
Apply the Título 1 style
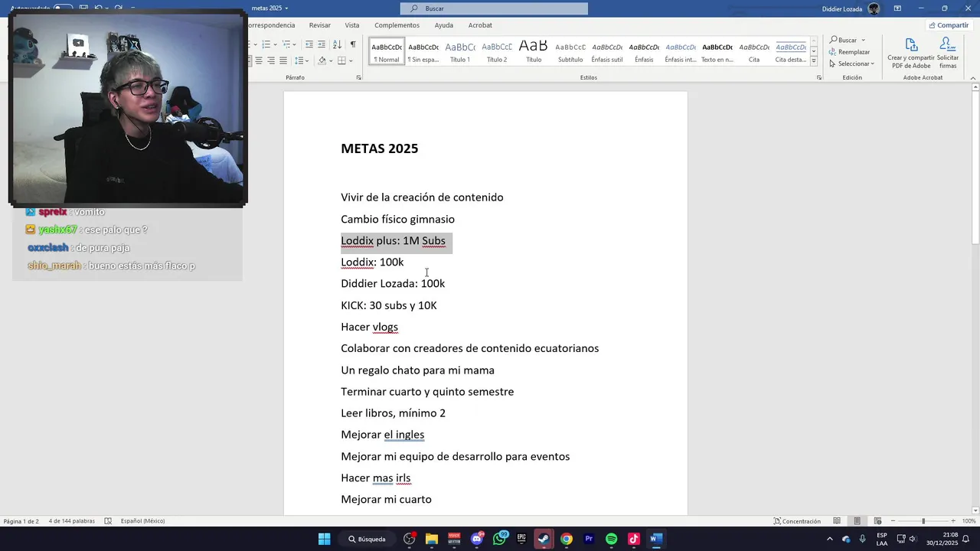(460, 51)
